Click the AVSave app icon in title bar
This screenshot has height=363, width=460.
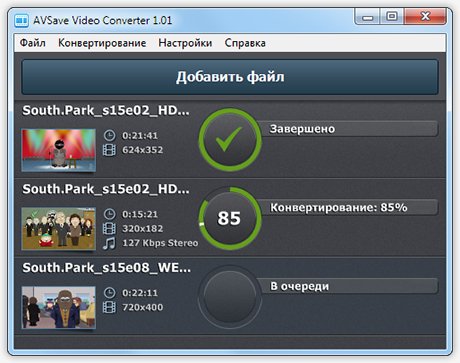[22, 20]
